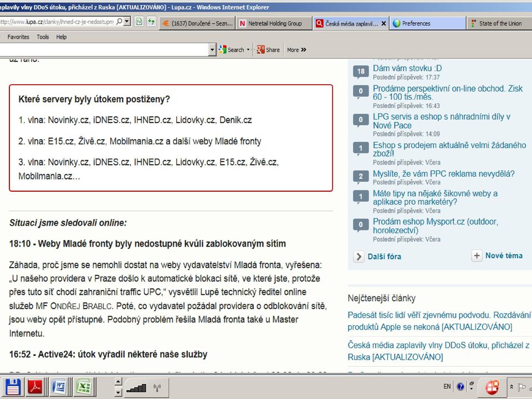This screenshot has height=399, width=532.
Task: Open forum thread 'Dám vám stovku :D'
Action: [x=407, y=68]
